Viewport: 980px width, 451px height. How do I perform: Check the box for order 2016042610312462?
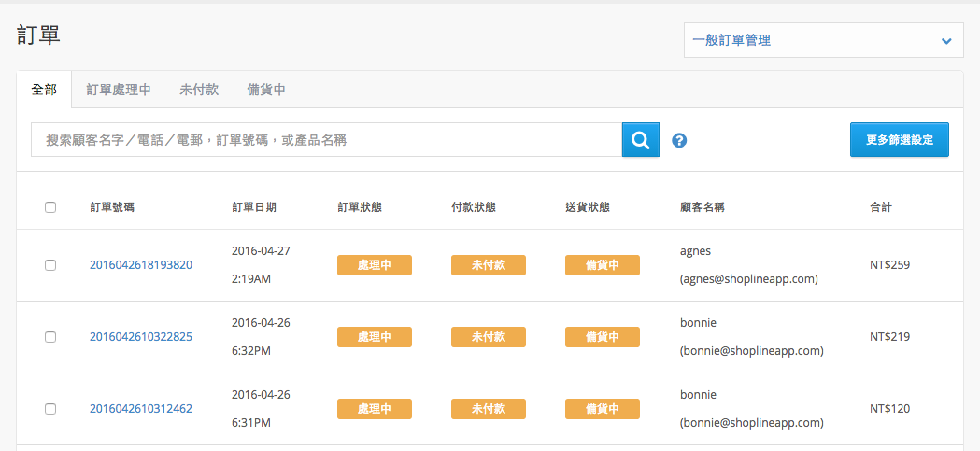tap(50, 409)
